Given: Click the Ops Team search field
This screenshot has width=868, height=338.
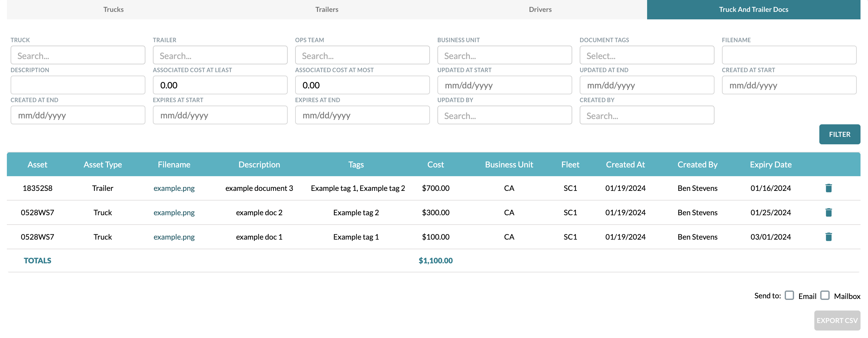Looking at the screenshot, I should [362, 55].
